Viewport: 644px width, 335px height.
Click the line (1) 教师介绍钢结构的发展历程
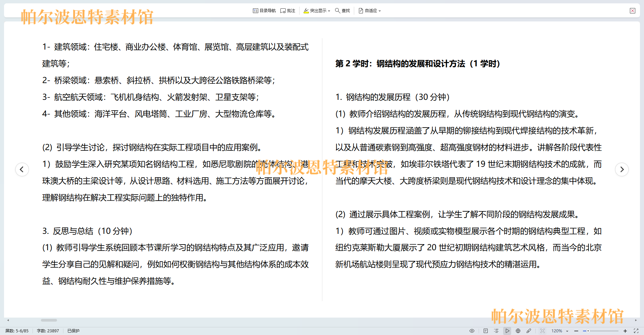tap(458, 114)
